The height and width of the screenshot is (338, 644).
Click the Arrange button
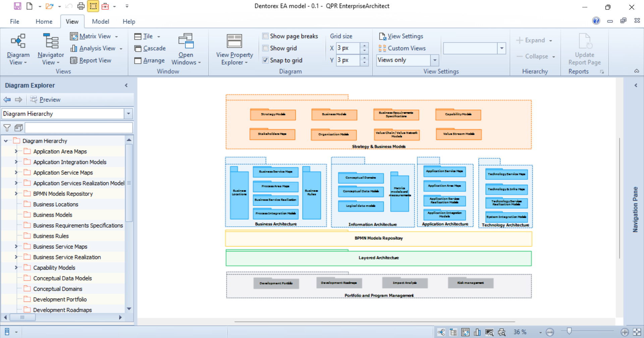[149, 60]
